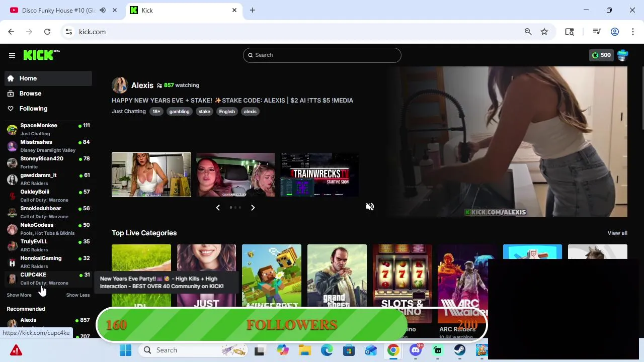Switch to the Disco Funky House tab
Screen dimensions: 644x362
point(59,10)
